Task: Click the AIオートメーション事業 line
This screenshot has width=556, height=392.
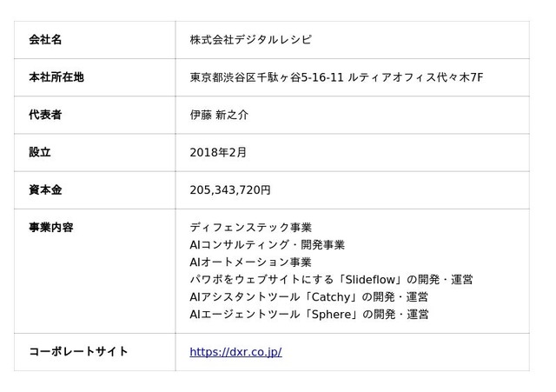Action: coord(250,262)
